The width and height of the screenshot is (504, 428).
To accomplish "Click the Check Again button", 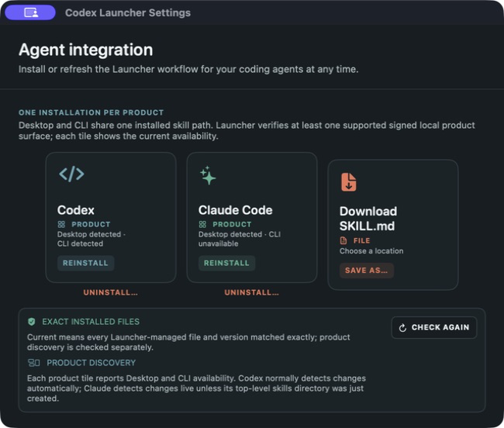I will pyautogui.click(x=434, y=327).
